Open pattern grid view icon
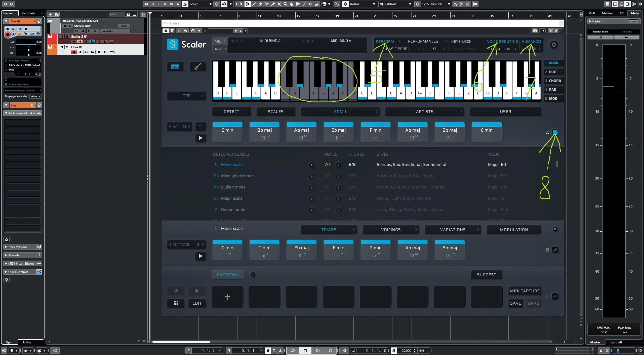 (176, 303)
